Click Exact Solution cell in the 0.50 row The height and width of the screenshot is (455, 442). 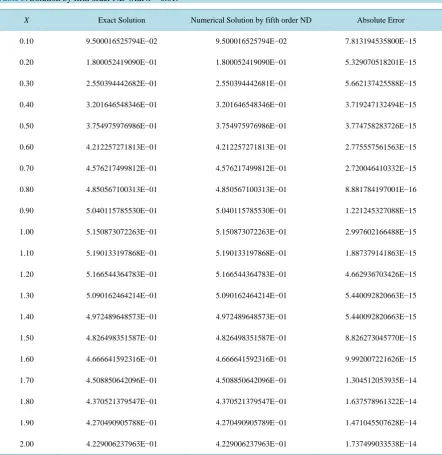coord(122,126)
